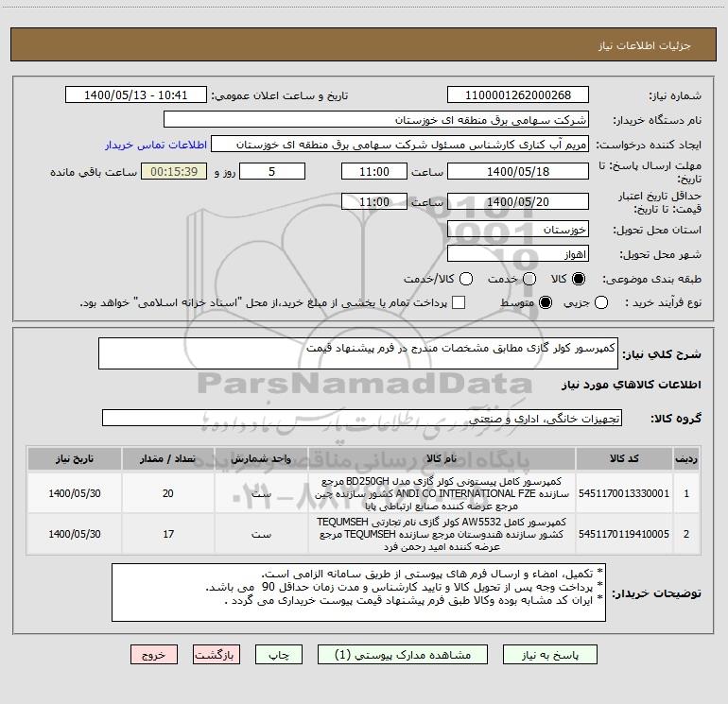Click the خروج exit button

[154, 654]
